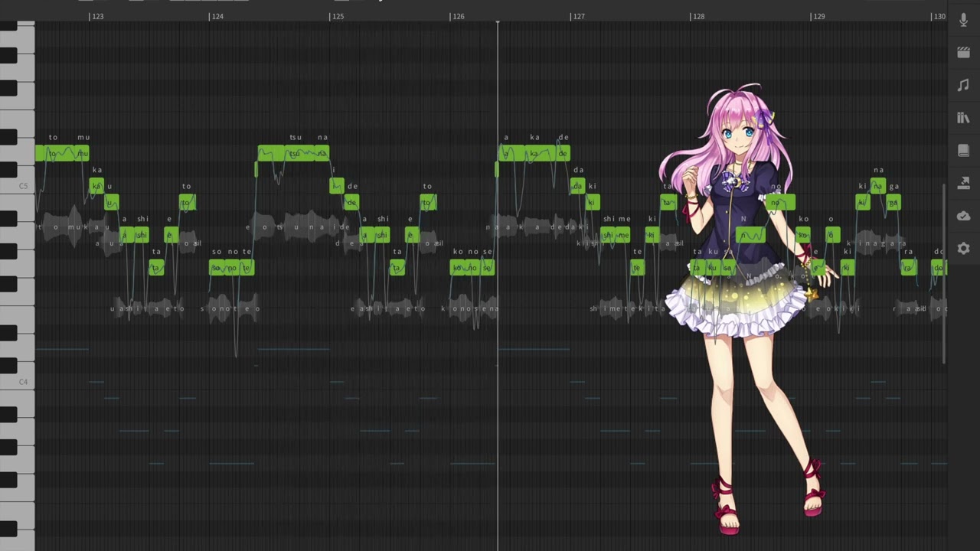Open the Settings gear icon
The height and width of the screenshot is (551, 980).
[x=963, y=249]
